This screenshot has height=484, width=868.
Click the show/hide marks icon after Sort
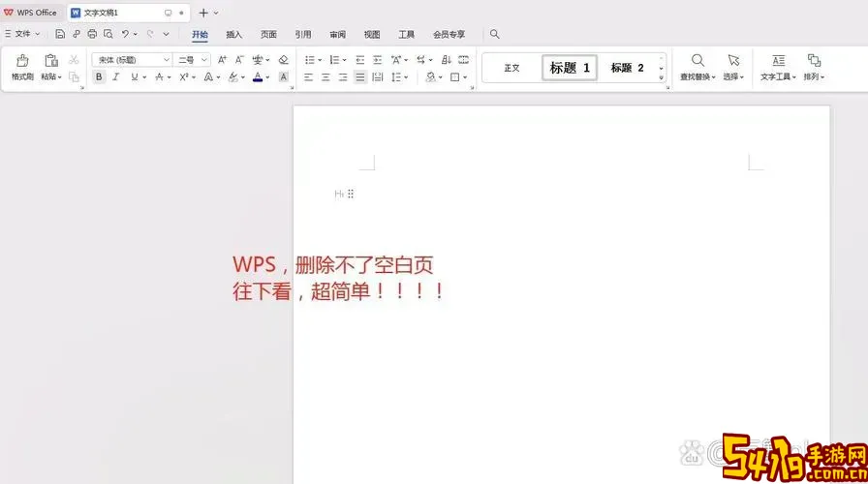[463, 60]
